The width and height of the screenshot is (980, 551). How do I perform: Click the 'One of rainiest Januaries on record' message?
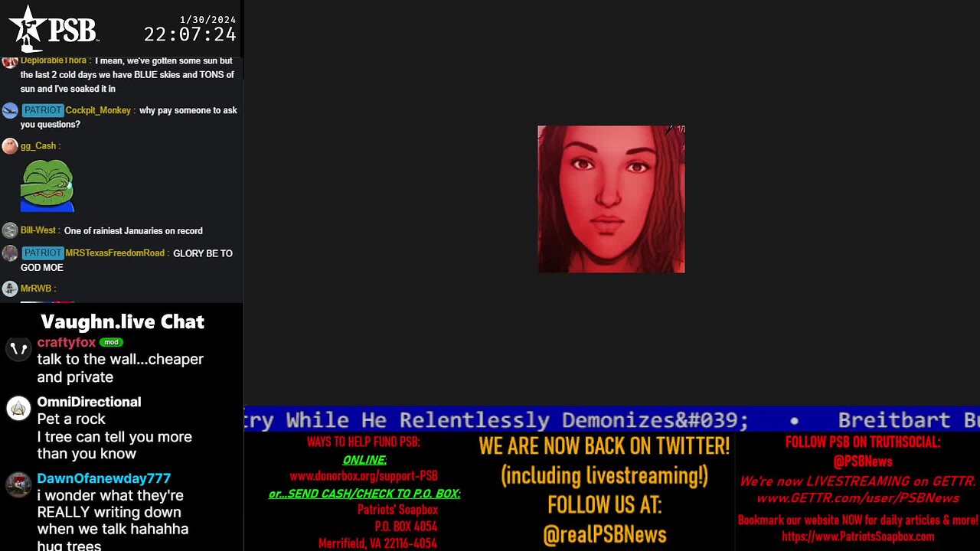(x=133, y=230)
